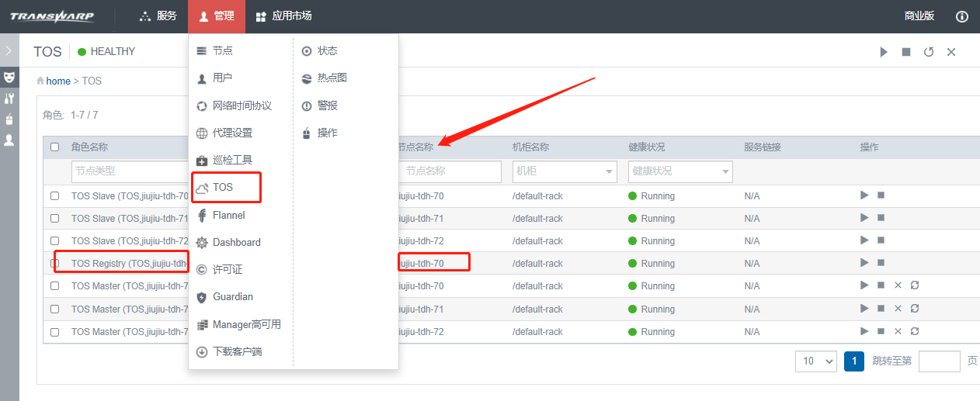The image size is (980, 401).
Task: Stop the TOS service with the stop icon
Action: 906,52
